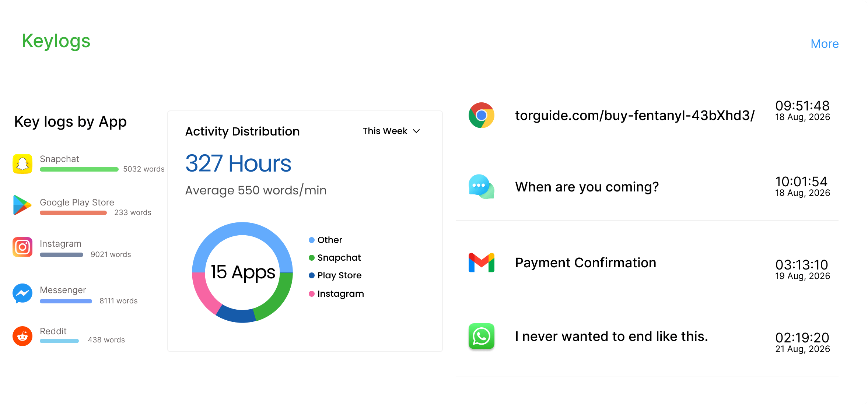Select the Payment Confirmation log entry
The height and width of the screenshot is (405, 868).
[647, 263]
